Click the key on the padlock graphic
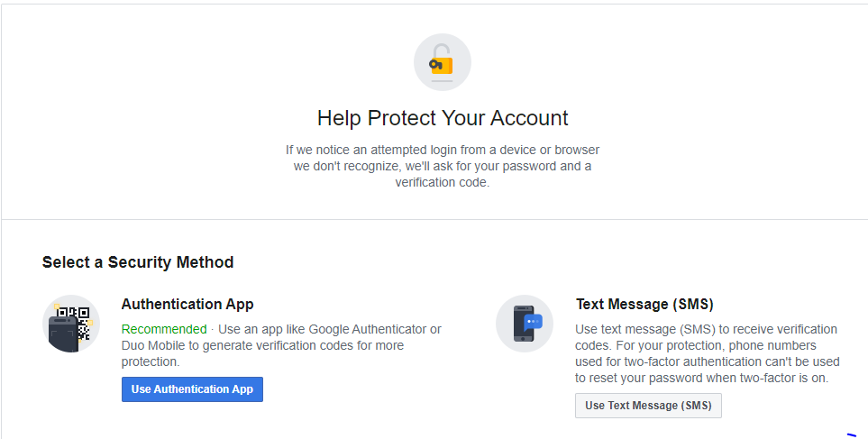The width and height of the screenshot is (868, 439). click(435, 63)
